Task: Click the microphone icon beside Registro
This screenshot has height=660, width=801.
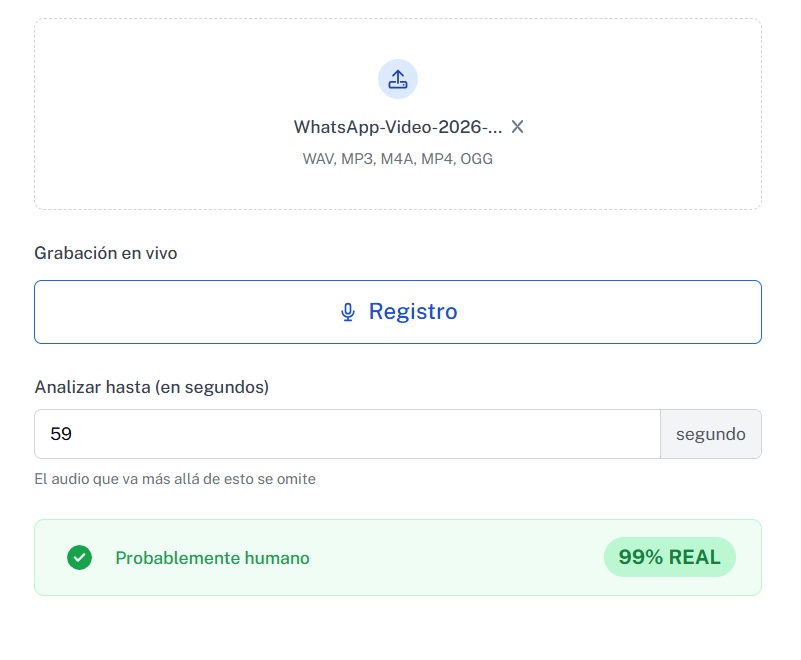Action: tap(348, 312)
